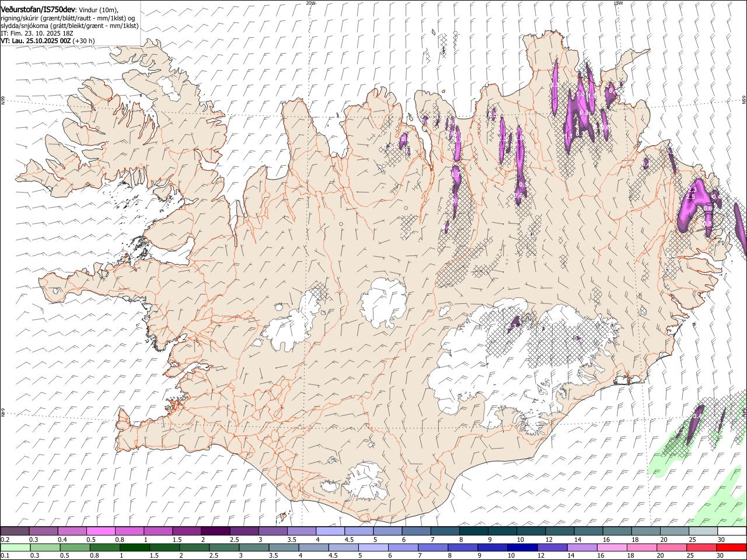Click the darkest green 1 rain legend swatch
The width and height of the screenshot is (747, 560).
coord(134,547)
